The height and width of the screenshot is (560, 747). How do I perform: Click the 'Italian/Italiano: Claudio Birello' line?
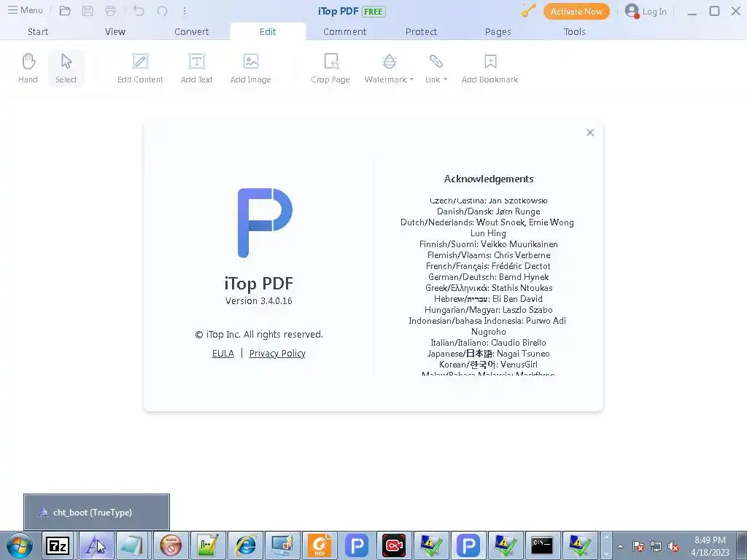click(x=488, y=343)
